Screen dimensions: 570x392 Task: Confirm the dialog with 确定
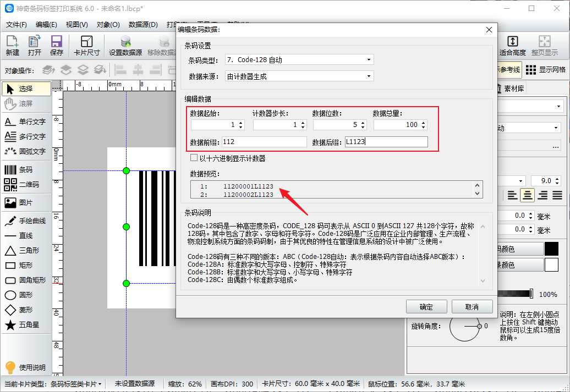point(426,307)
